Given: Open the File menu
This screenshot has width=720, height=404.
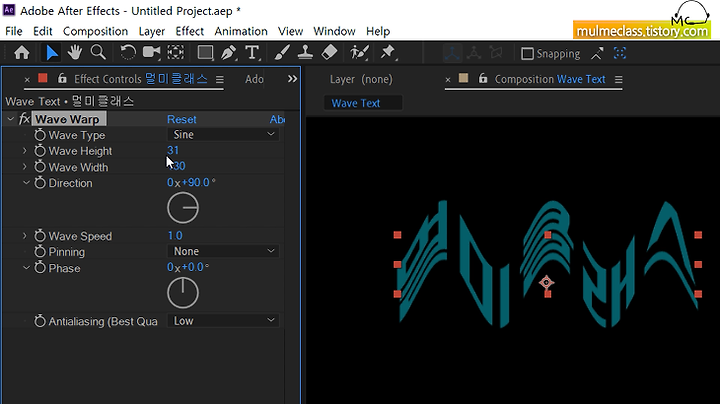Looking at the screenshot, I should point(14,31).
